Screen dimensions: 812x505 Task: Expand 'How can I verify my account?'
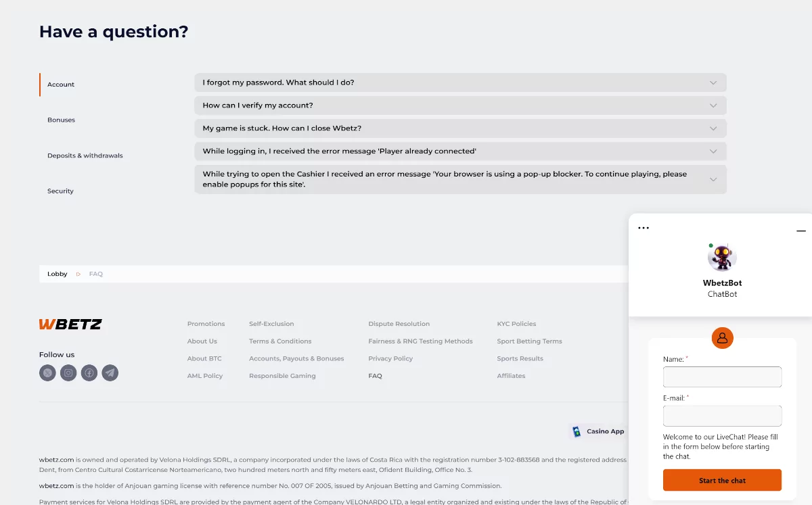point(460,105)
